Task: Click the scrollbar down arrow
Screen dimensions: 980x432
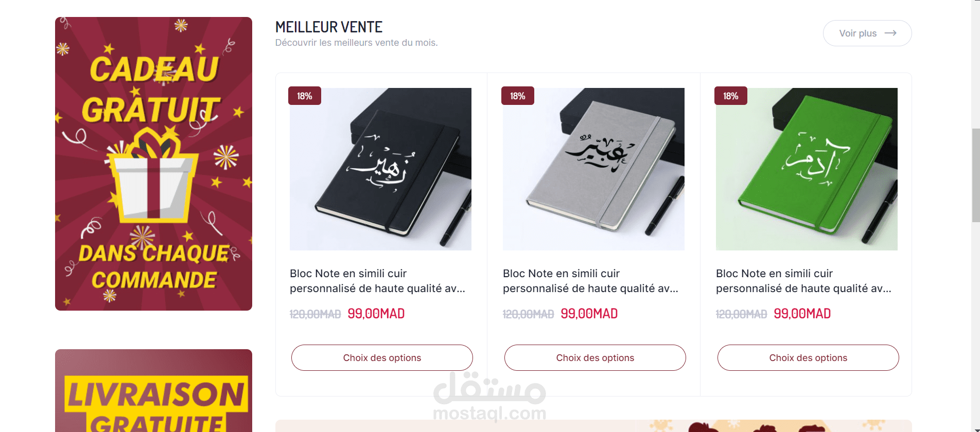Action: (x=975, y=429)
